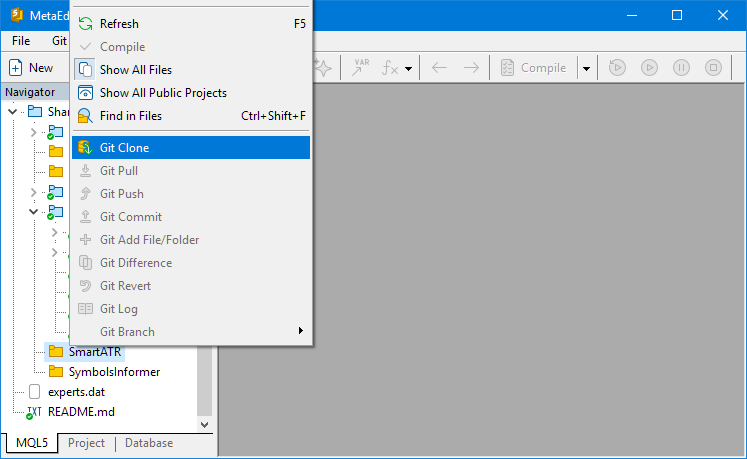Click the SymbolsInformer yellow folder icon
Viewport: 747px width, 459px height.
[x=56, y=371]
